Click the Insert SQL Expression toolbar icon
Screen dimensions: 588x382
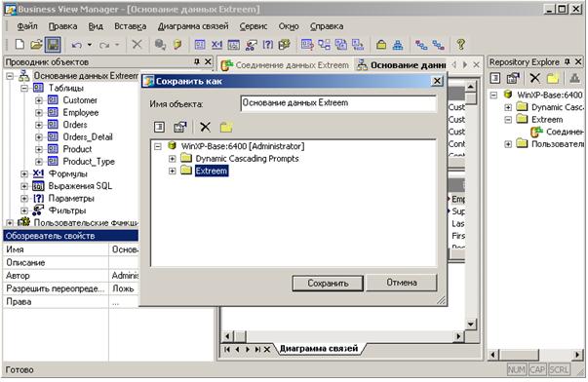coord(234,45)
